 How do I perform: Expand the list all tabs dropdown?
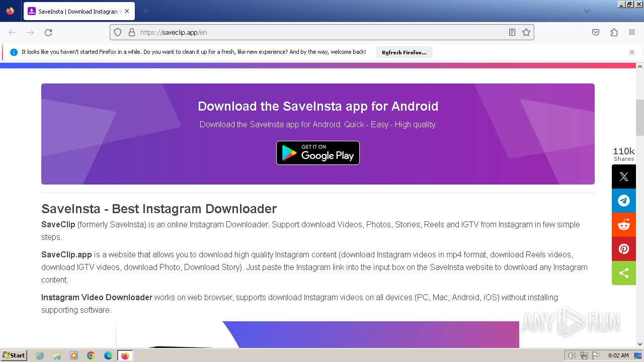587,11
